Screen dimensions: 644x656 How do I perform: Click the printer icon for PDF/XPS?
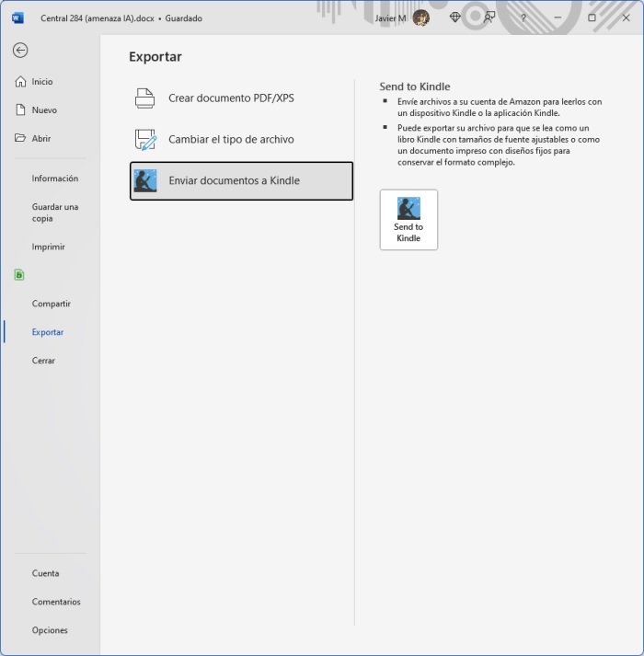tap(144, 98)
